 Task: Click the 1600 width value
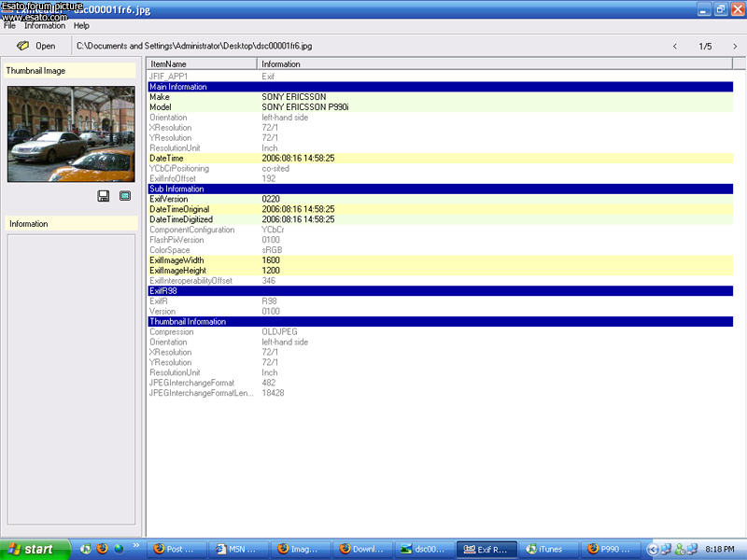[x=271, y=260]
